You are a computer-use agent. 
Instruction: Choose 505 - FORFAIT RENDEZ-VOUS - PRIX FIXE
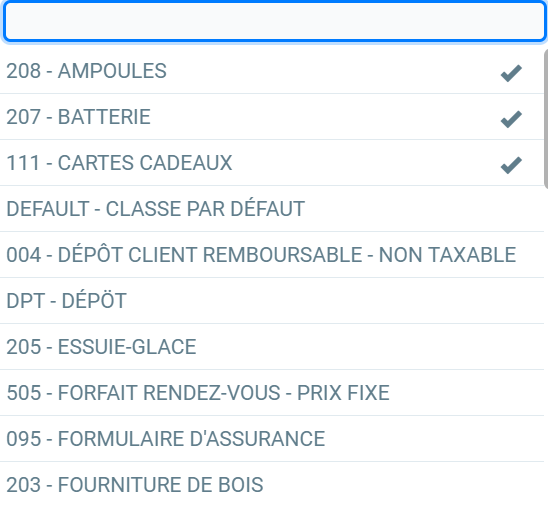[x=272, y=393]
